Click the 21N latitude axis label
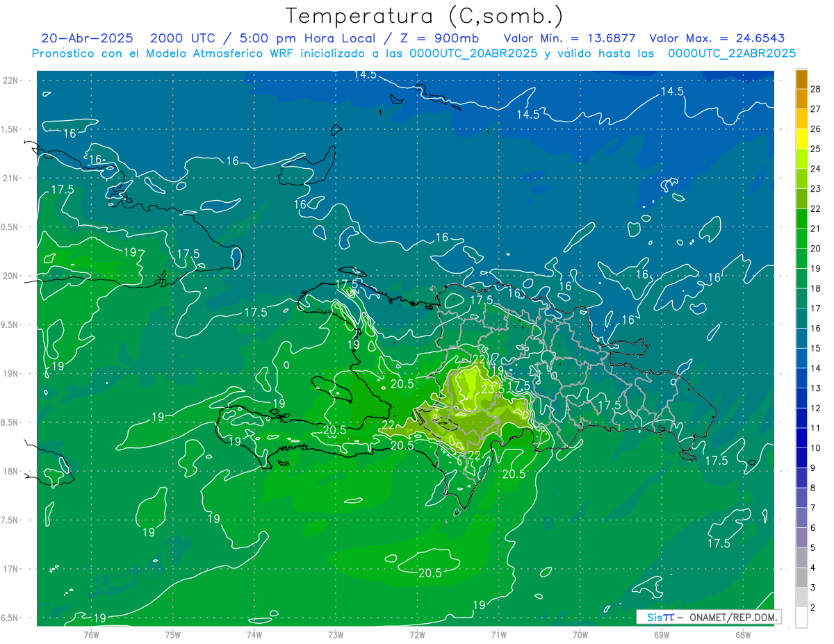Image resolution: width=834 pixels, height=644 pixels. pos(10,178)
